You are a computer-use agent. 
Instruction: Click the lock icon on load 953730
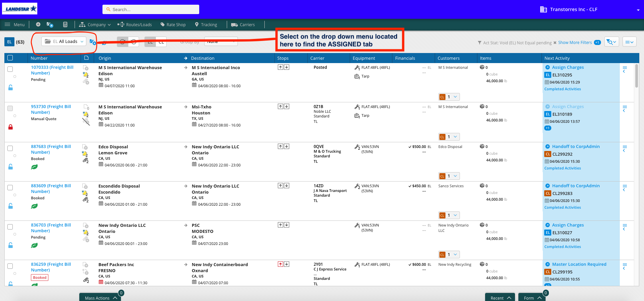point(10,127)
